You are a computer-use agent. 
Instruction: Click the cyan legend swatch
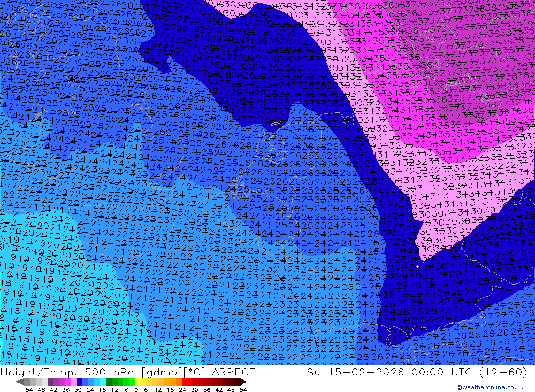click(102, 381)
